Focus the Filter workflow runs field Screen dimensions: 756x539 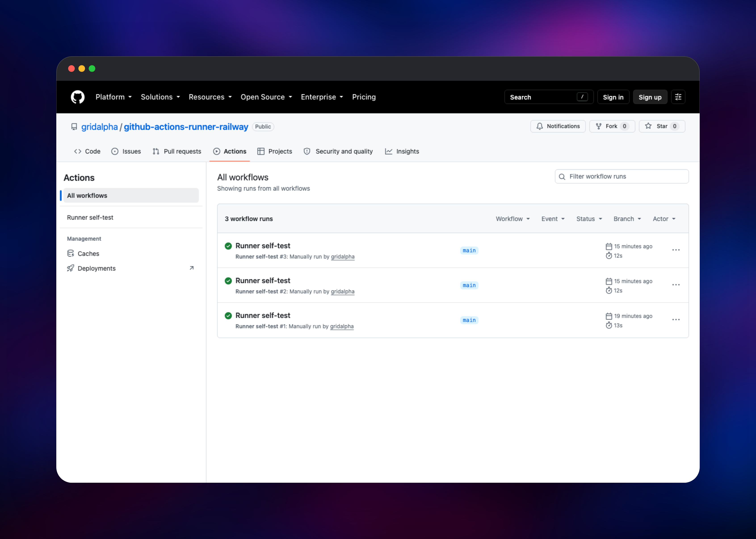[622, 176]
